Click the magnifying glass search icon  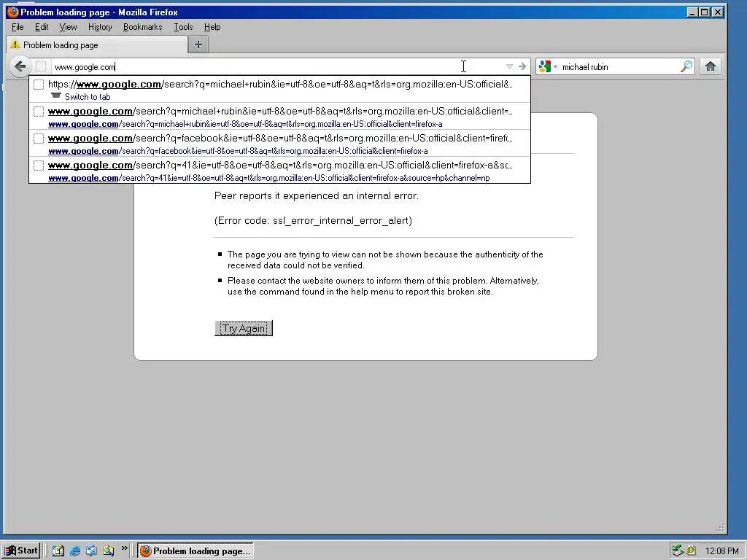coord(686,66)
